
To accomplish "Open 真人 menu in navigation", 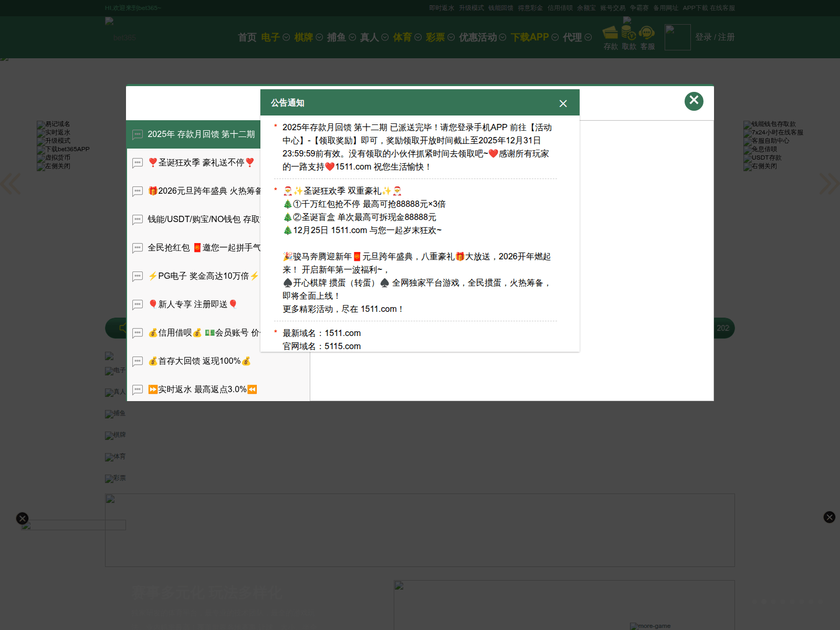I will pos(370,37).
